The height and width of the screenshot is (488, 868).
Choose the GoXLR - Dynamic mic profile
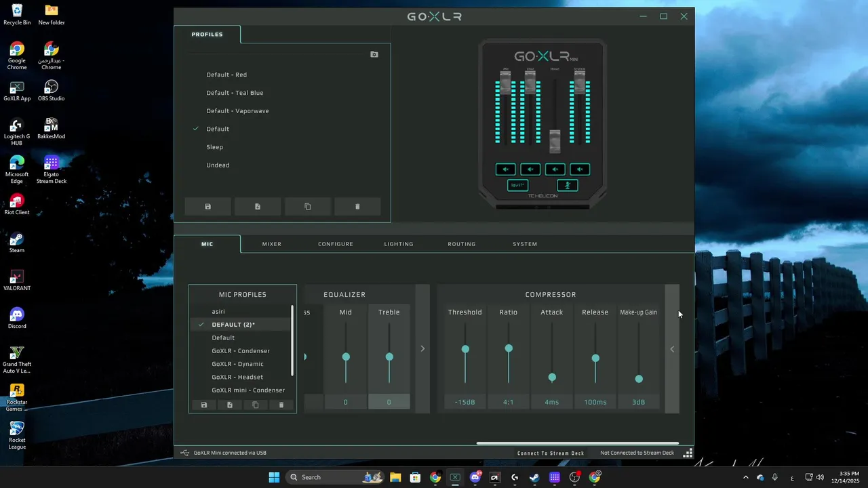pyautogui.click(x=238, y=364)
